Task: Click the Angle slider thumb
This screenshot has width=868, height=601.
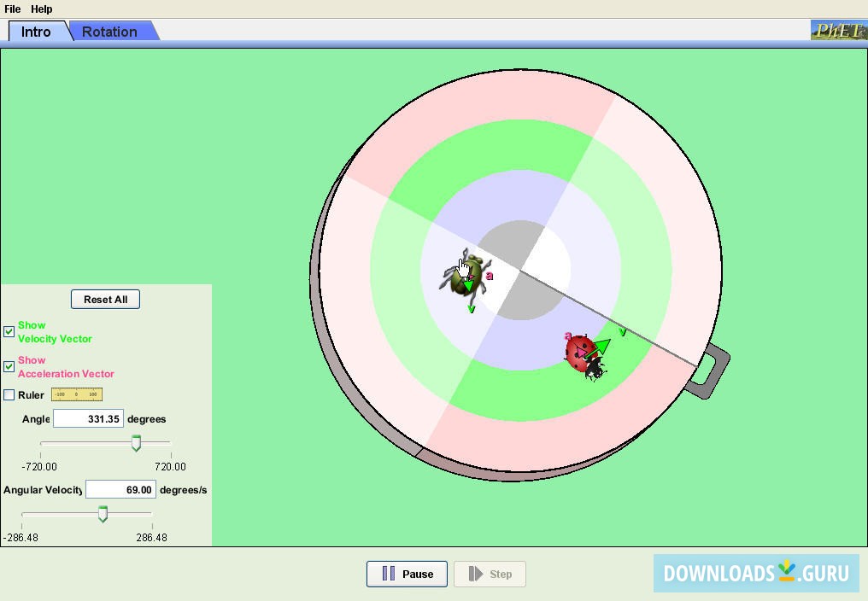Action: (x=136, y=443)
